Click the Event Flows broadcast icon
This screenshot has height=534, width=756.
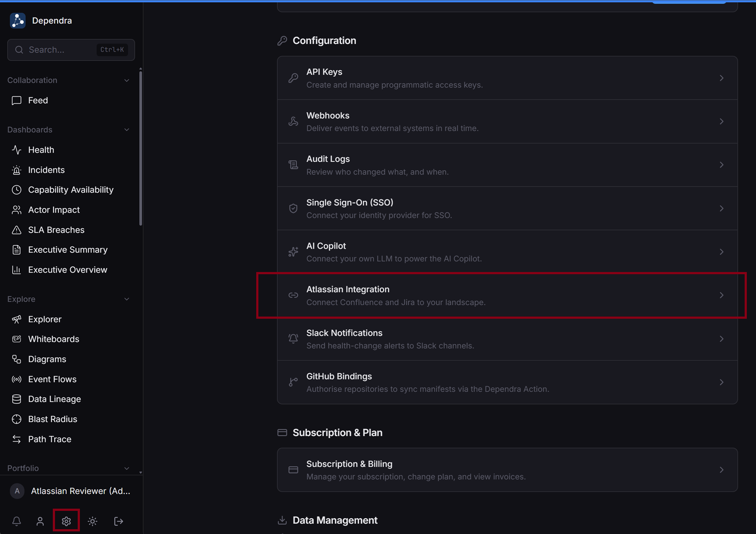click(17, 379)
